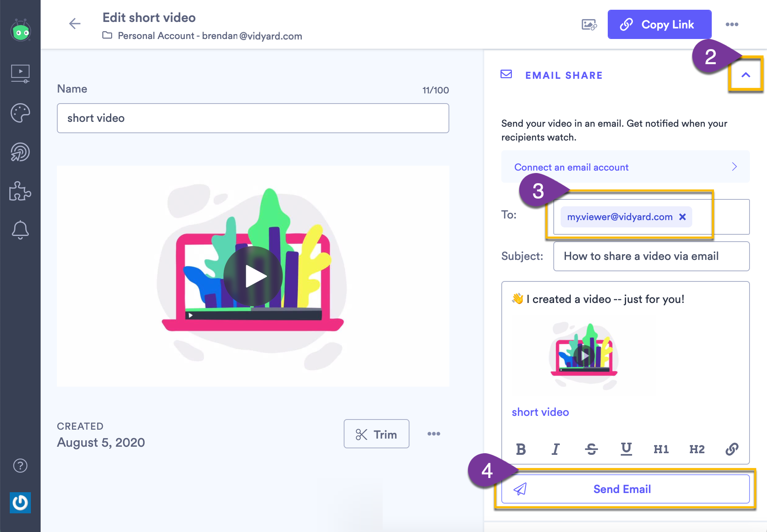
Task: Click the folder icon beside Personal Account
Action: [107, 35]
